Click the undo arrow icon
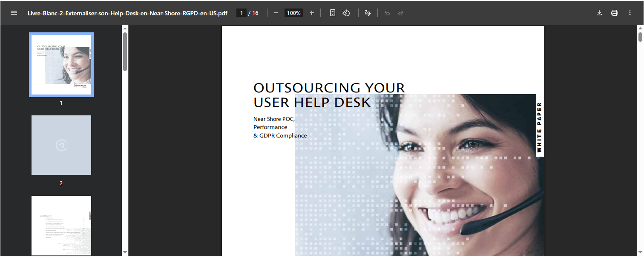The image size is (644, 258). [387, 13]
